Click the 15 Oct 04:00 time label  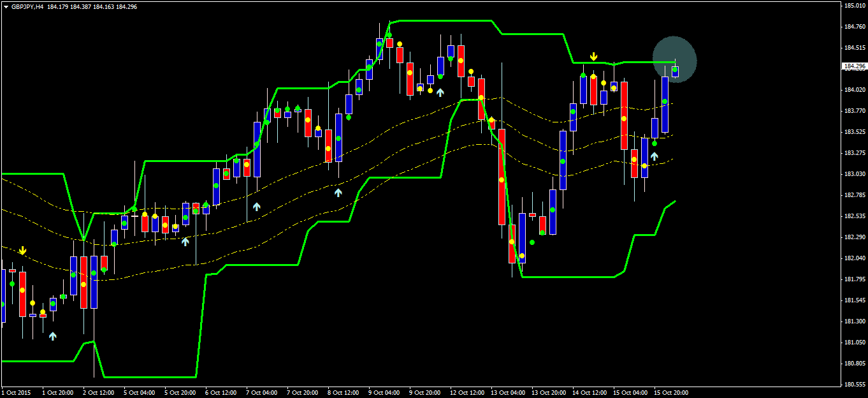point(630,393)
